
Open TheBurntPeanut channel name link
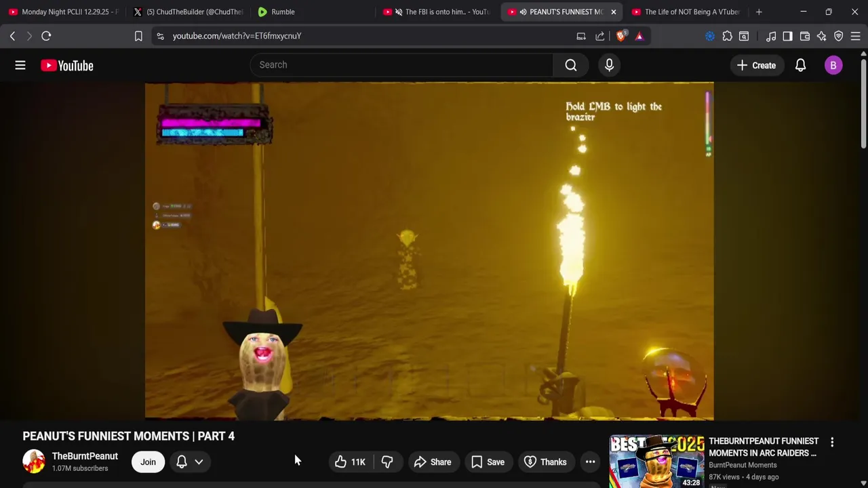(85, 456)
